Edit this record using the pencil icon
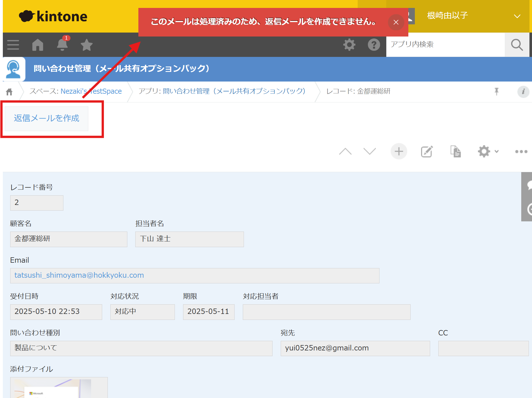Screen dimensions: 532x398 pos(426,151)
